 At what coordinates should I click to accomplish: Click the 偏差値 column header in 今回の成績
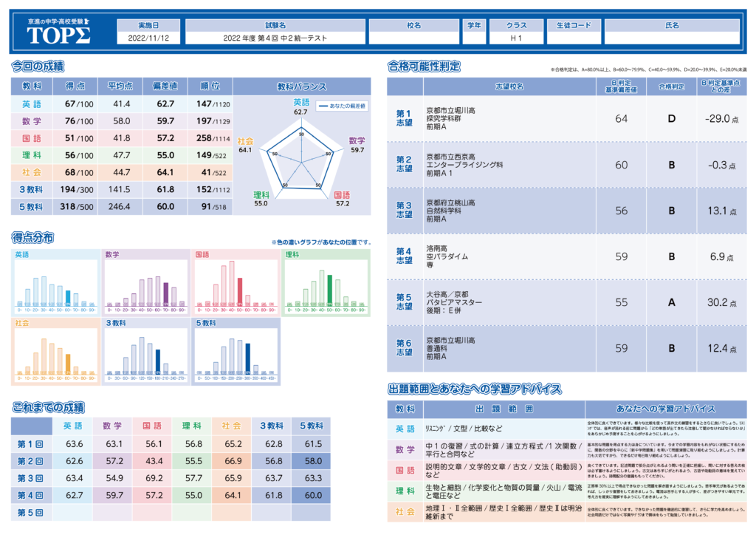coord(164,86)
